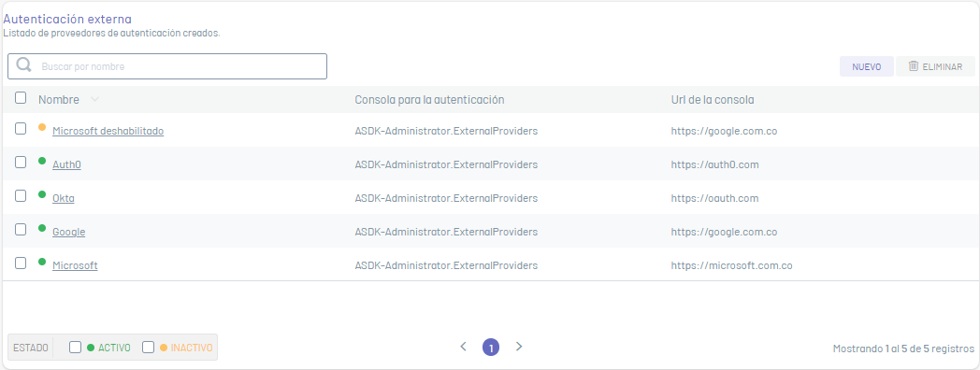The image size is (980, 370).
Task: Open the Microsoft provider link
Action: [75, 265]
